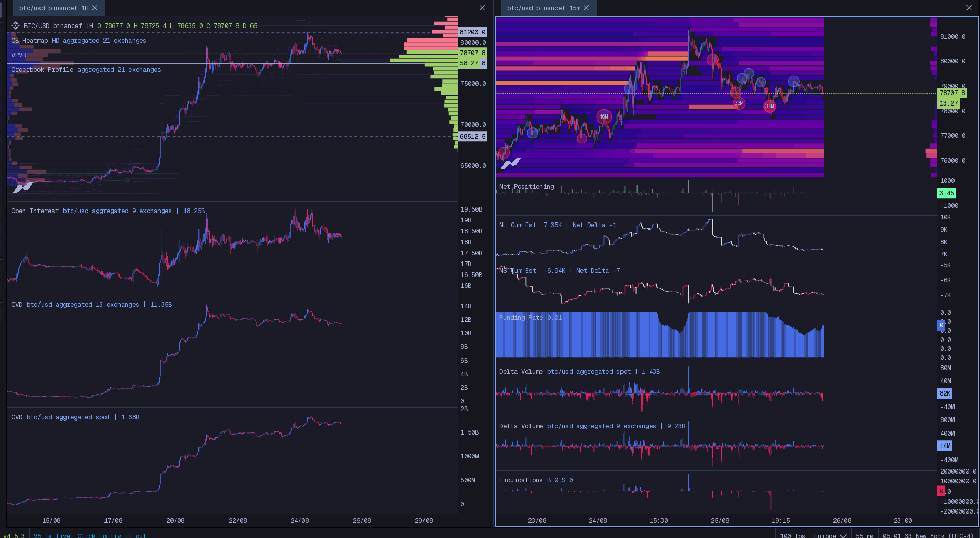Click the green 3.45 Net Positioning value tag

[x=947, y=193]
